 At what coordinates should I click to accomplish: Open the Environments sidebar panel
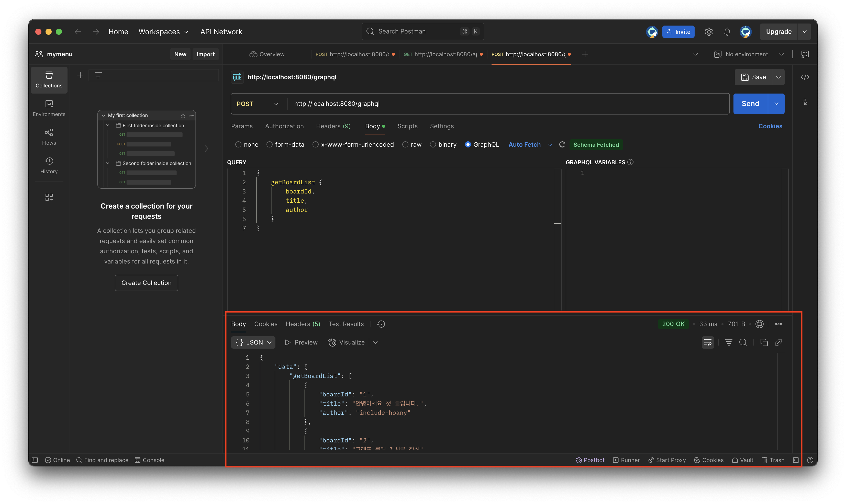(x=49, y=108)
